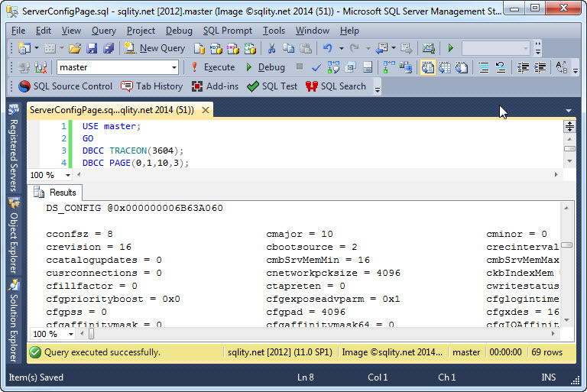The image size is (587, 392).
Task: Click the Paste icon
Action: point(306,48)
